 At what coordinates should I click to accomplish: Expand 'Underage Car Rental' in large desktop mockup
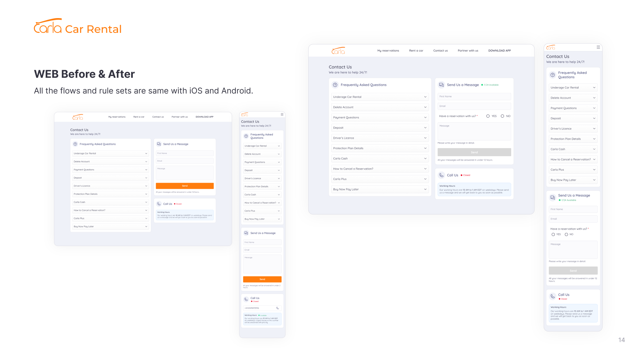380,97
